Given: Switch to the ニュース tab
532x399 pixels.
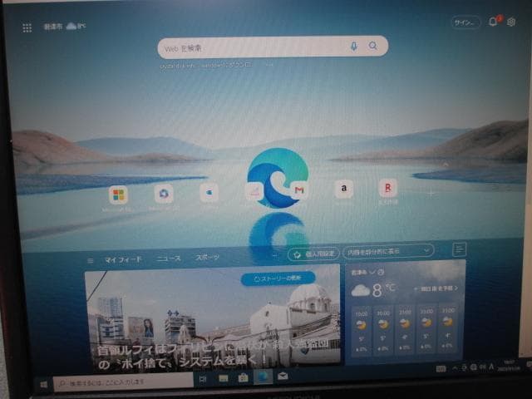Looking at the screenshot, I should tap(168, 259).
